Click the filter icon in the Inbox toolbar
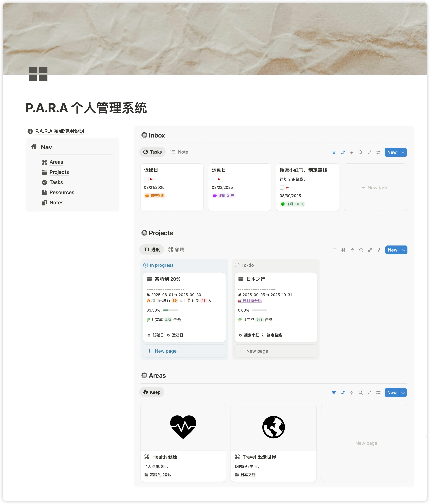 coord(334,152)
